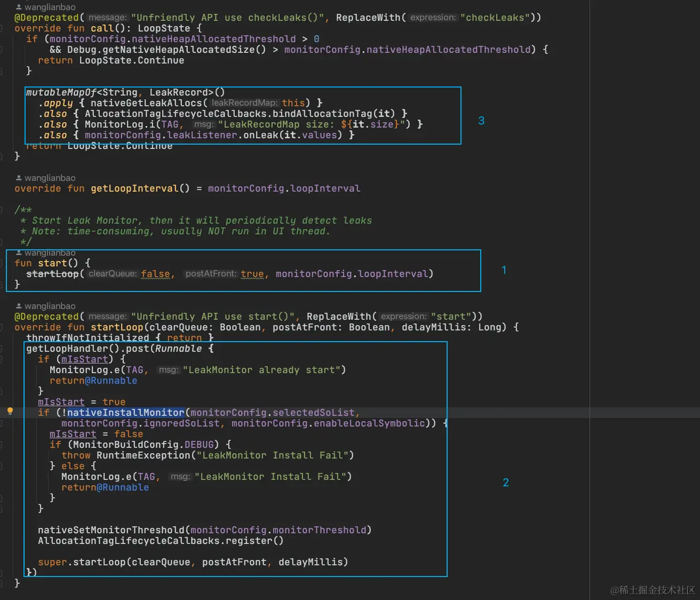Viewport: 700px width, 600px height.
Task: Click the "Unfriendly API use start()" message string
Action: (212, 317)
